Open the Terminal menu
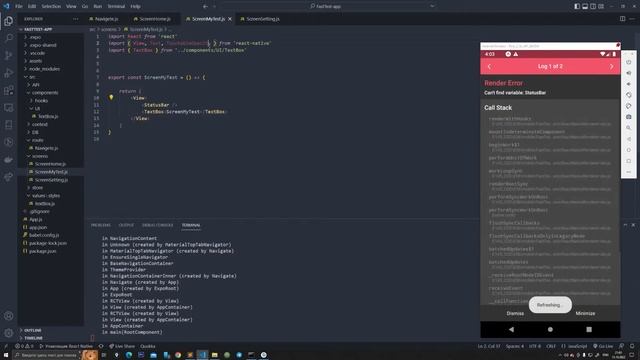Image resolution: width=640 pixels, height=360 pixels. [x=116, y=6]
